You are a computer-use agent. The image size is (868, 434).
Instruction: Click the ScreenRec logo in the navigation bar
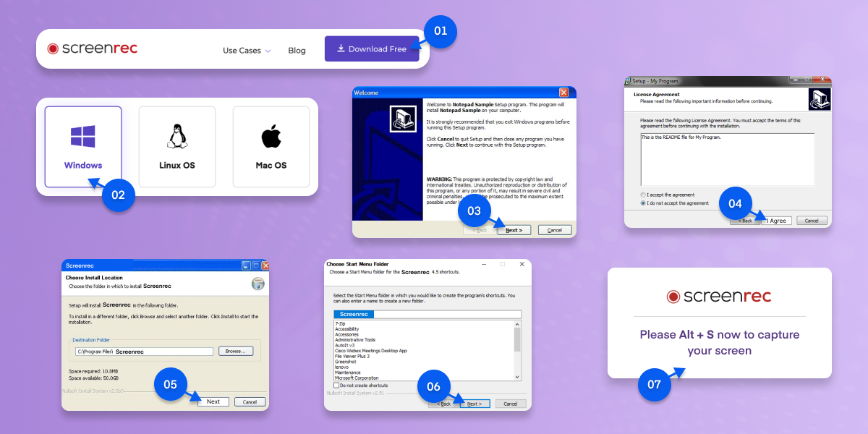click(93, 48)
